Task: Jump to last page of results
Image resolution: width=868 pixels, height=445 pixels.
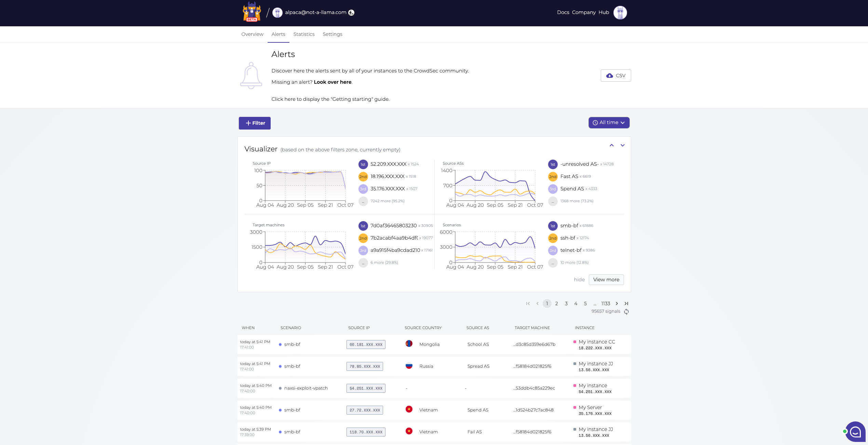Action: 626,304
